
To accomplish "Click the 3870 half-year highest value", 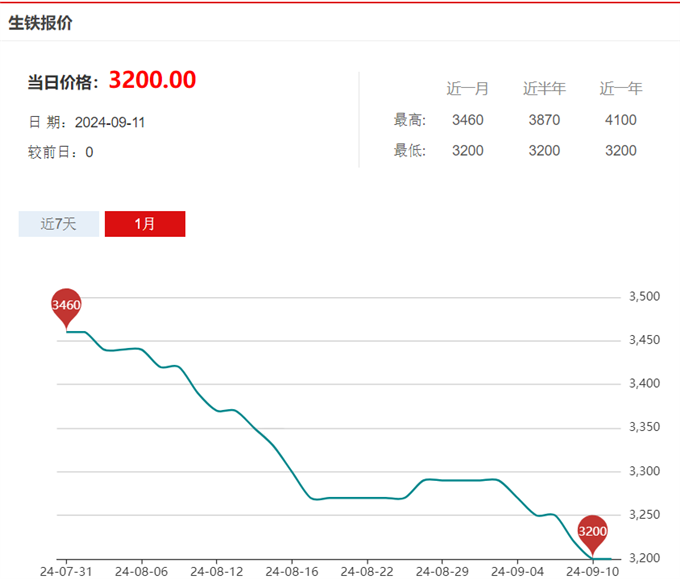I will coord(544,120).
